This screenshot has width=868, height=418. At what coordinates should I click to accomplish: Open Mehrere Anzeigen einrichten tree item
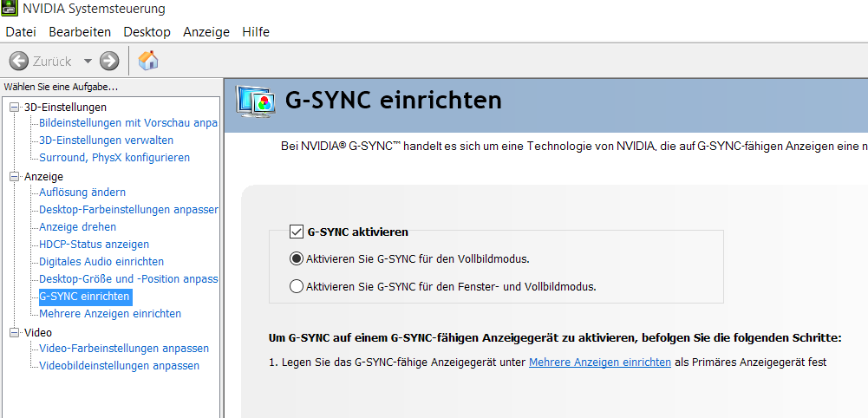coord(110,314)
